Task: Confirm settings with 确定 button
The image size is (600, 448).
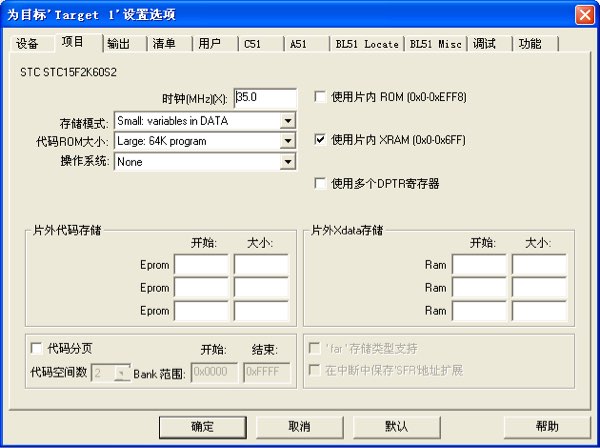Action: (x=202, y=427)
